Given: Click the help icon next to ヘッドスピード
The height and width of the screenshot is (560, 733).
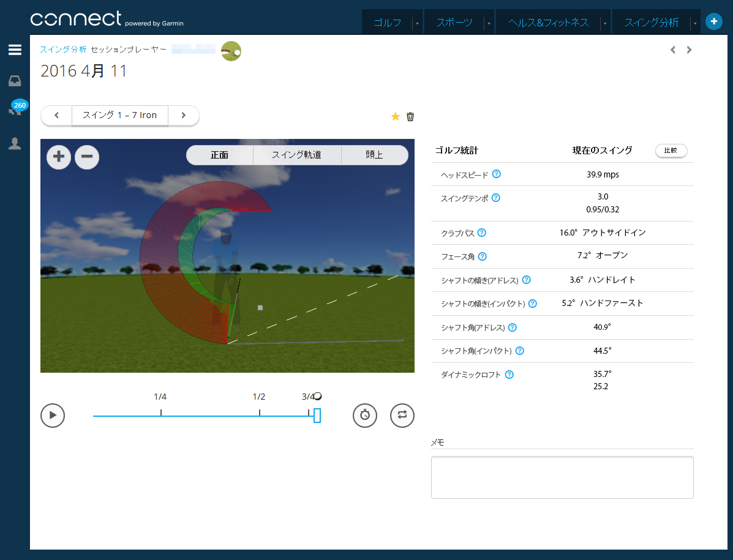Looking at the screenshot, I should click(x=497, y=174).
